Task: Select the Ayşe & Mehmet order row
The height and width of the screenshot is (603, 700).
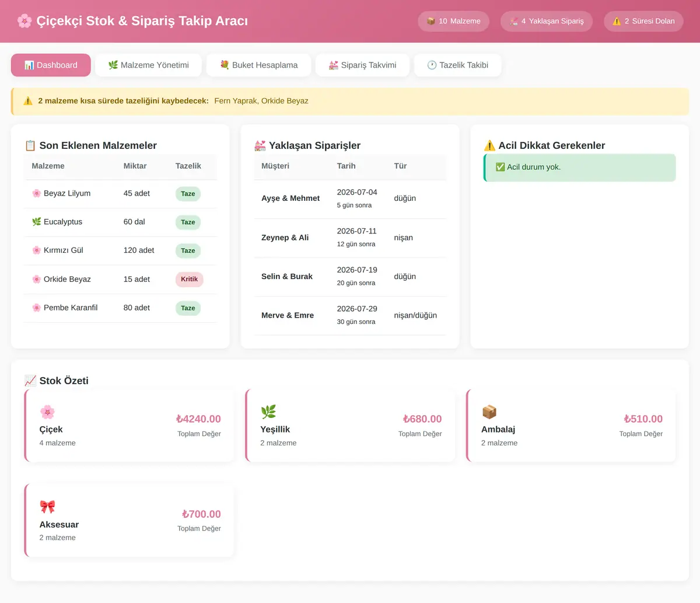Action: click(x=351, y=198)
